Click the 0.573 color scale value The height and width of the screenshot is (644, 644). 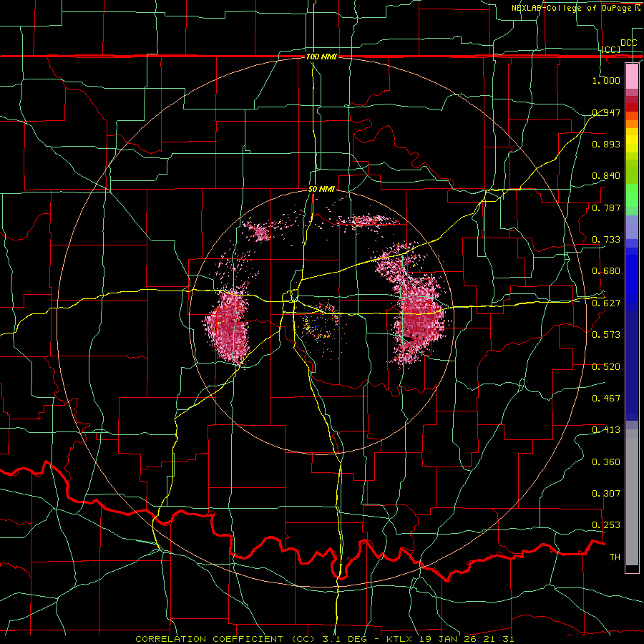coord(606,334)
